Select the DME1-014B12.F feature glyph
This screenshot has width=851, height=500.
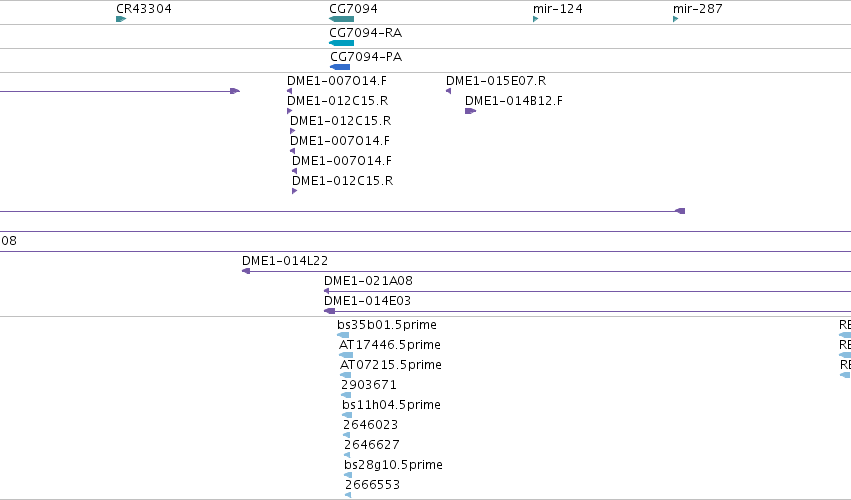(x=471, y=111)
